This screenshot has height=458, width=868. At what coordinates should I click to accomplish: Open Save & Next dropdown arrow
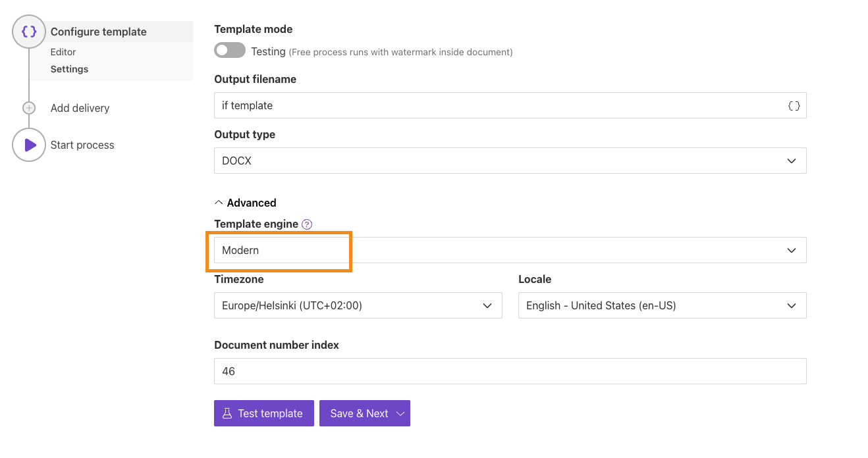point(400,413)
